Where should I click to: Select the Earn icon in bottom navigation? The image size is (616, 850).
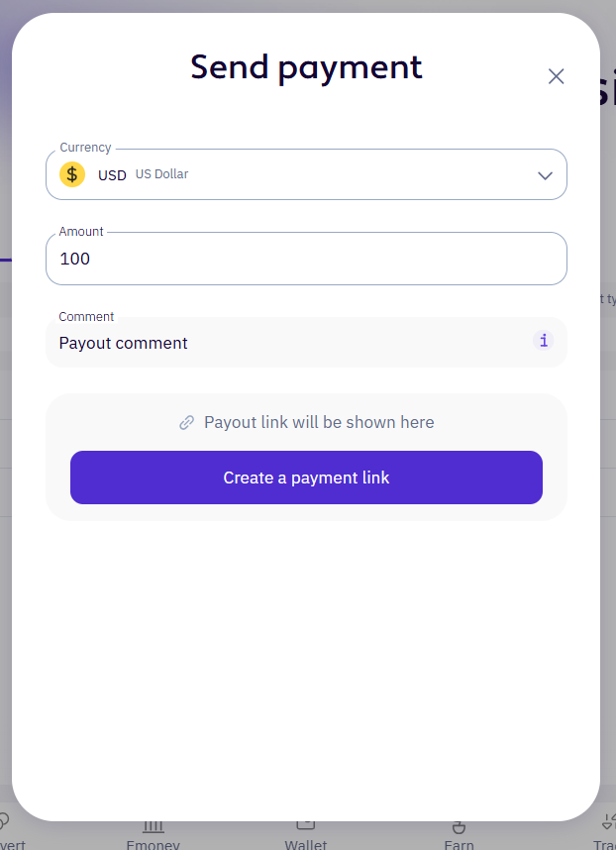point(459,828)
